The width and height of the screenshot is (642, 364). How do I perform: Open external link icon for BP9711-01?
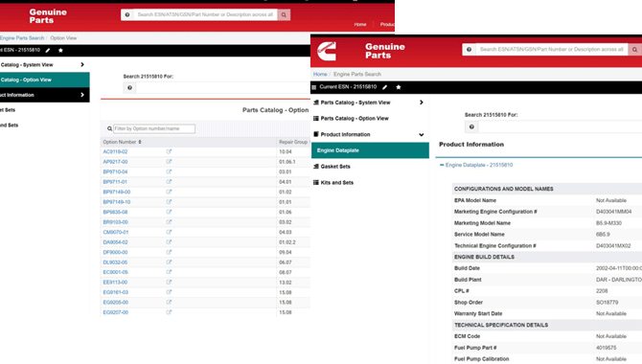click(169, 182)
